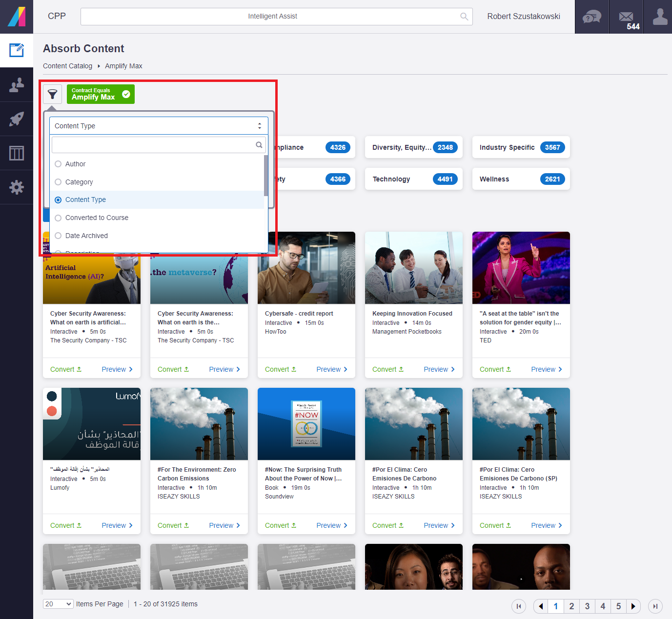This screenshot has height=619, width=672.
Task: Convert the #Now Surprising Truth book
Action: coord(281,525)
